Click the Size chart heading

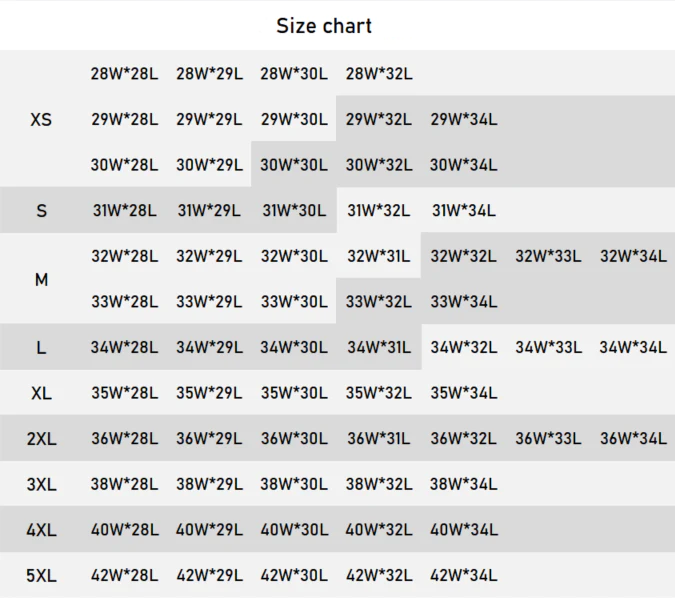[x=324, y=26]
